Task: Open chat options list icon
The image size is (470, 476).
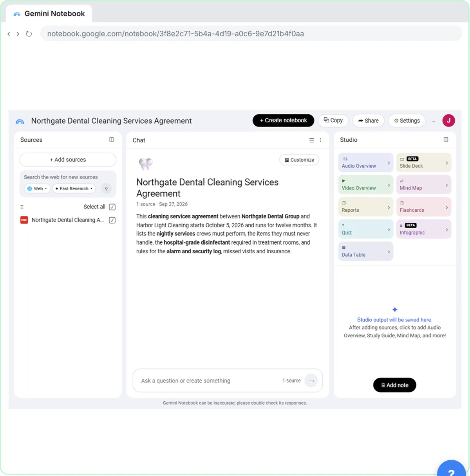Action: 312,140
